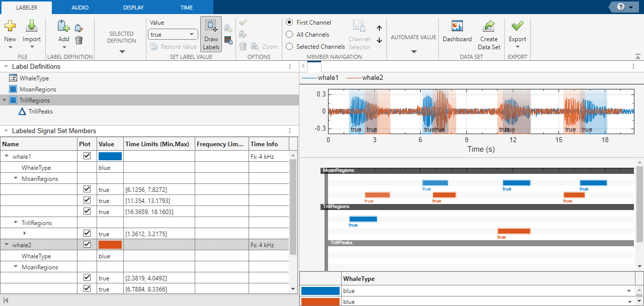This screenshot has height=306, width=644.
Task: Select the Selected Channels radio button
Action: tap(289, 47)
